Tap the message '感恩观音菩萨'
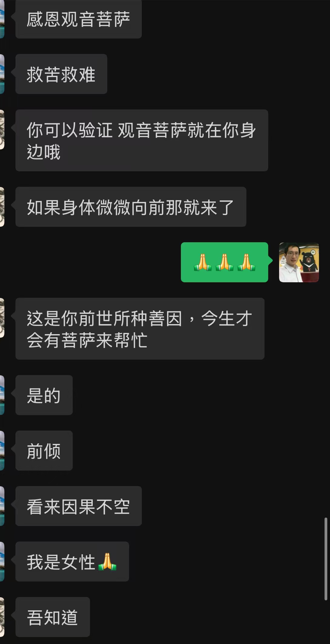Viewport: 330px width, 644px height. point(78,19)
